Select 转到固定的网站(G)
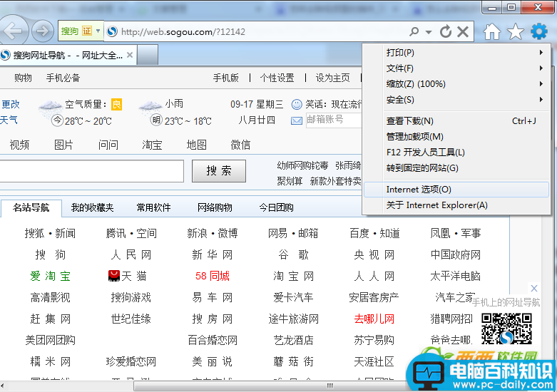Image resolution: width=557 pixels, height=392 pixels. (x=457, y=168)
